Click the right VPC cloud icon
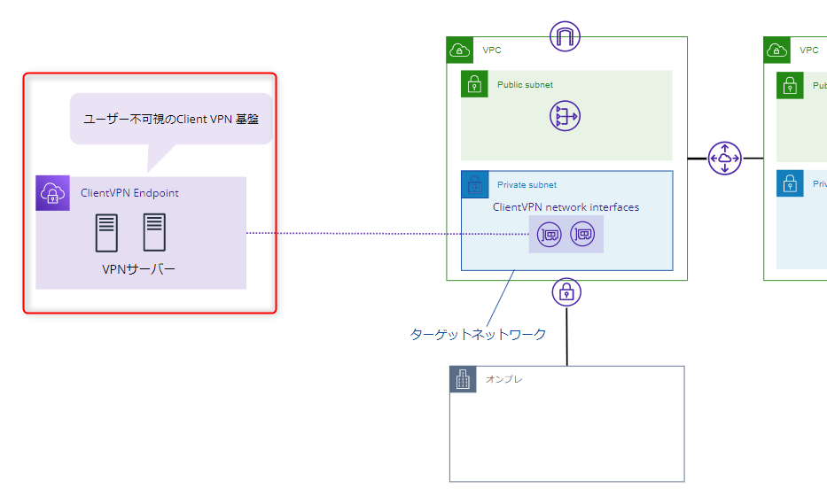Viewport: 827px width, 504px height. click(776, 50)
